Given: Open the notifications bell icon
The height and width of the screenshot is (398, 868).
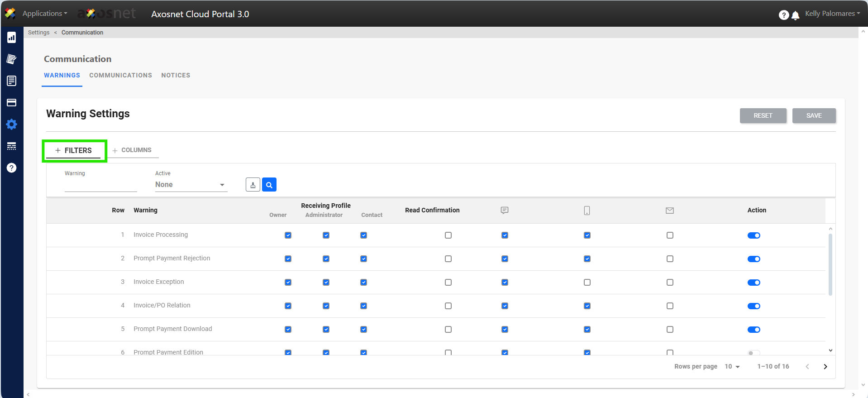Looking at the screenshot, I should (795, 15).
